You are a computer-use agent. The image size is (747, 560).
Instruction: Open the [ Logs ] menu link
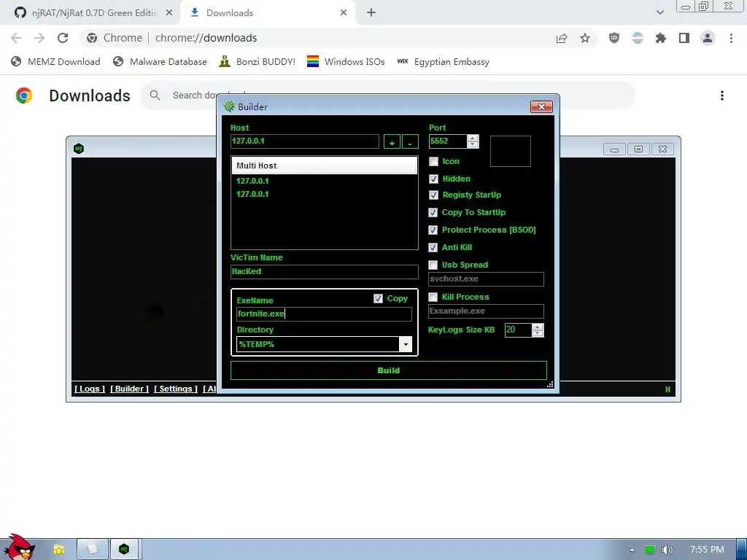pos(90,389)
